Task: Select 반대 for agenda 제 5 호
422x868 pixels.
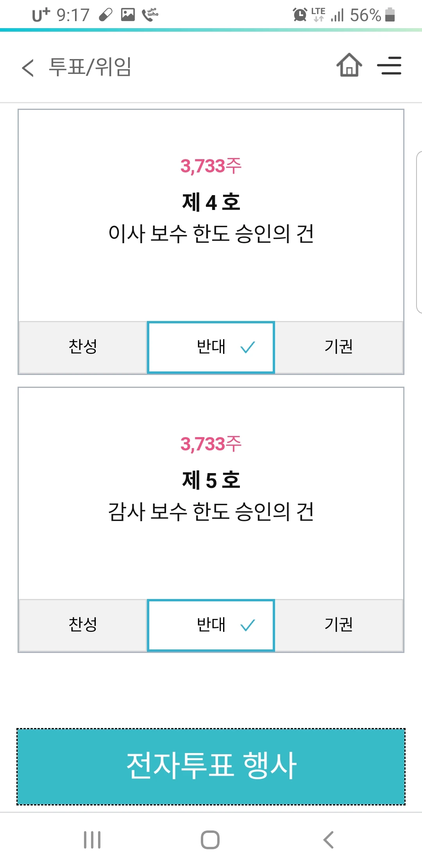Action: [211, 625]
